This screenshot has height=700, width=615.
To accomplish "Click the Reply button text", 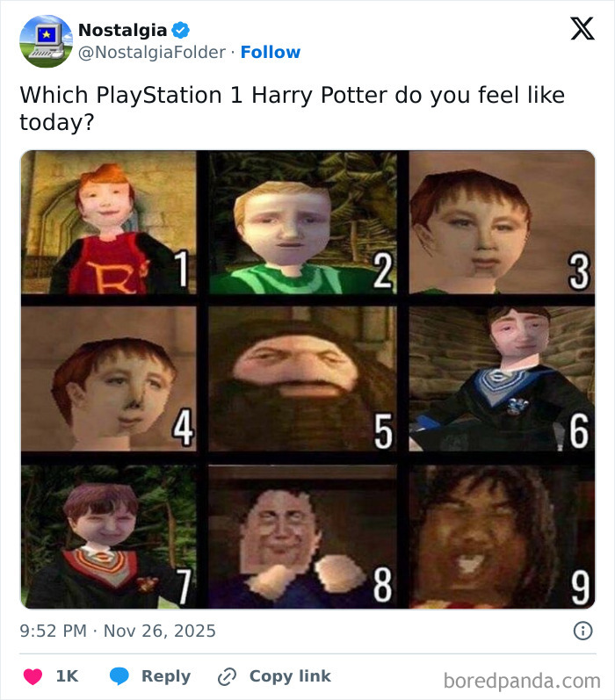I will tap(166, 676).
